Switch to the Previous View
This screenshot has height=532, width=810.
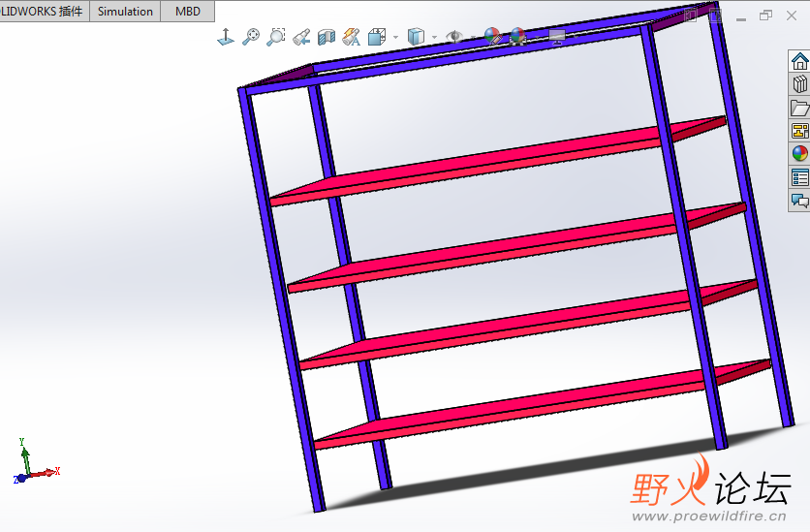(x=301, y=37)
